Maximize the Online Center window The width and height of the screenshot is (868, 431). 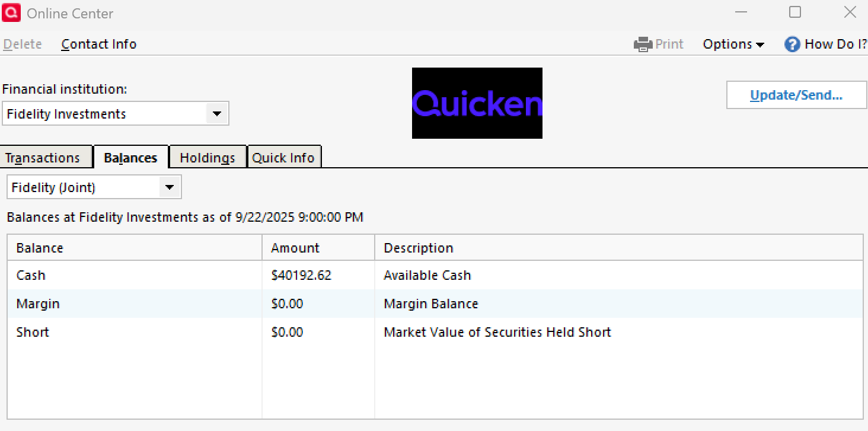(x=794, y=12)
